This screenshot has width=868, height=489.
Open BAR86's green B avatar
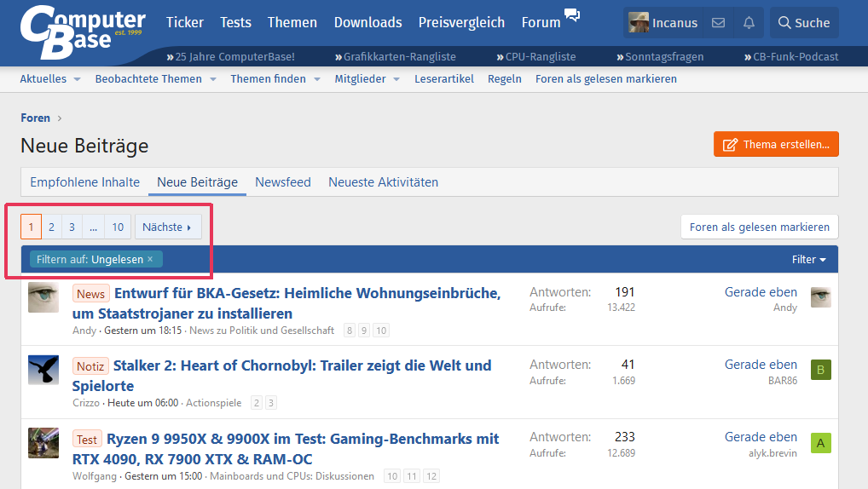(820, 370)
